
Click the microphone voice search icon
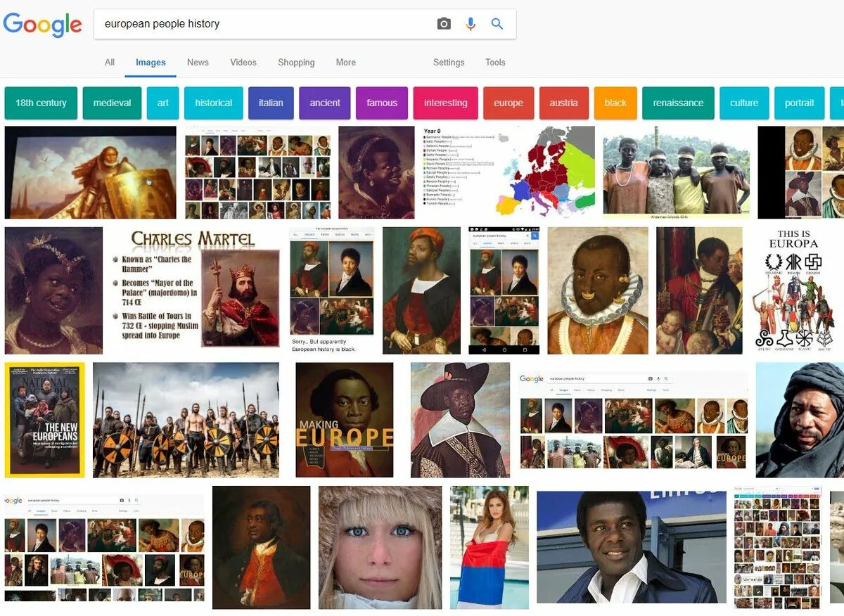pos(471,24)
